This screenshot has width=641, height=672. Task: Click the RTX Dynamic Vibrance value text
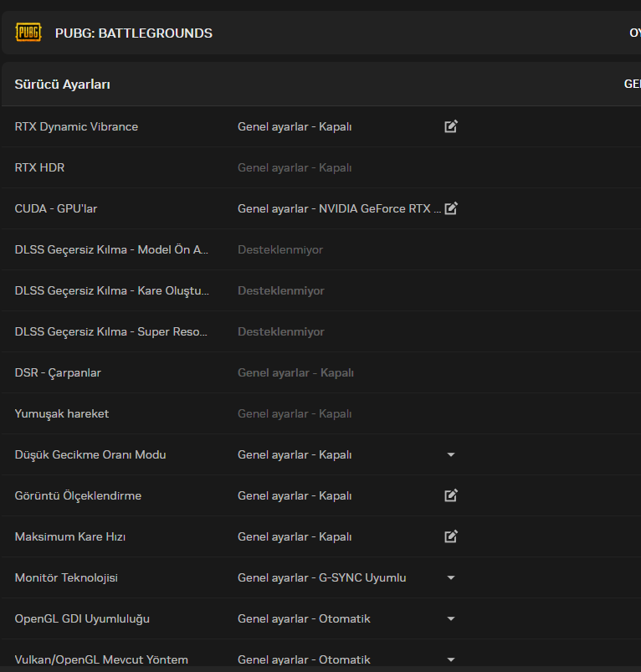tap(295, 127)
